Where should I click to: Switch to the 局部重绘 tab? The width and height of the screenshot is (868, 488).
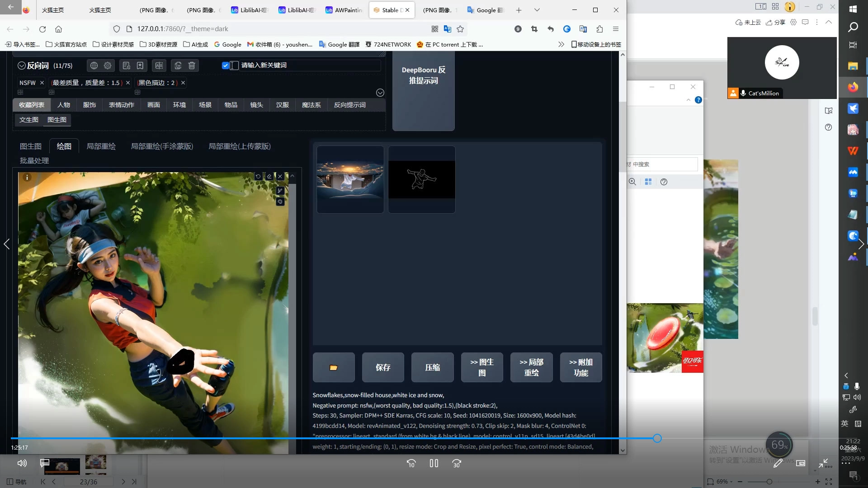click(101, 146)
